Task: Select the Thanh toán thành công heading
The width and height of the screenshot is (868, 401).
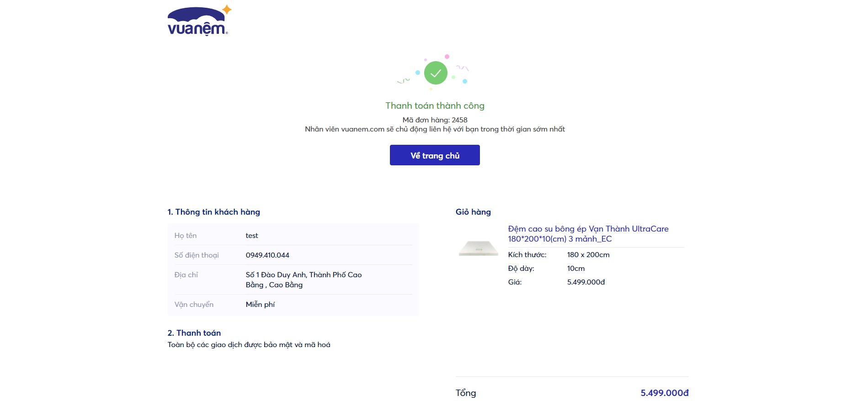Action: 435,106
